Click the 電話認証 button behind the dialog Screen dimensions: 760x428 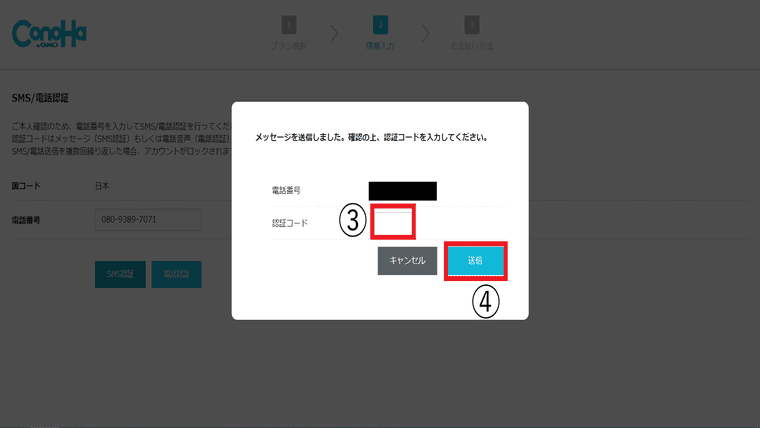[176, 274]
